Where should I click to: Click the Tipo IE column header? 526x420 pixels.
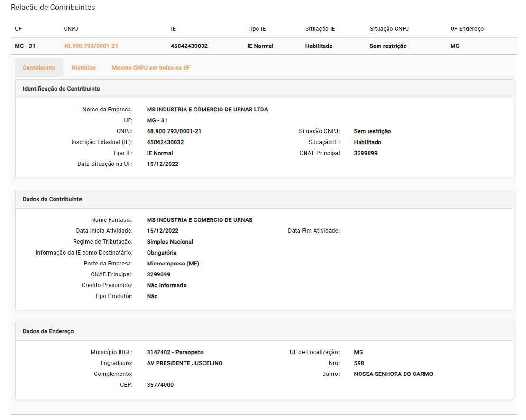pyautogui.click(x=257, y=29)
